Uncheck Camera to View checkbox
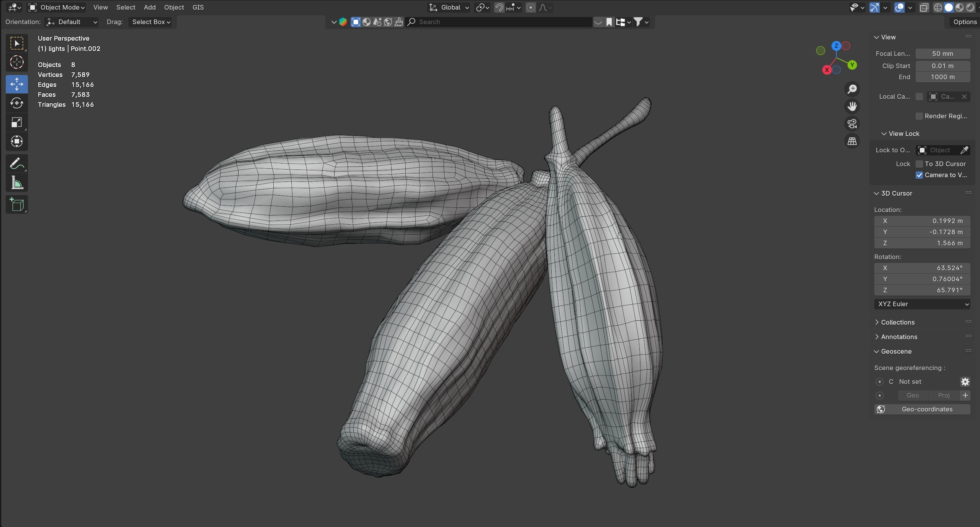 [919, 175]
